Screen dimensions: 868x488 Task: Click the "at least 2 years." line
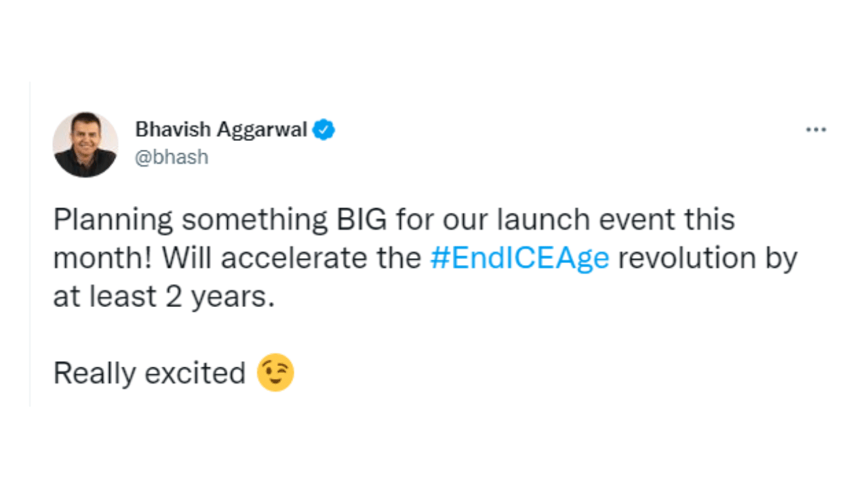[164, 298]
